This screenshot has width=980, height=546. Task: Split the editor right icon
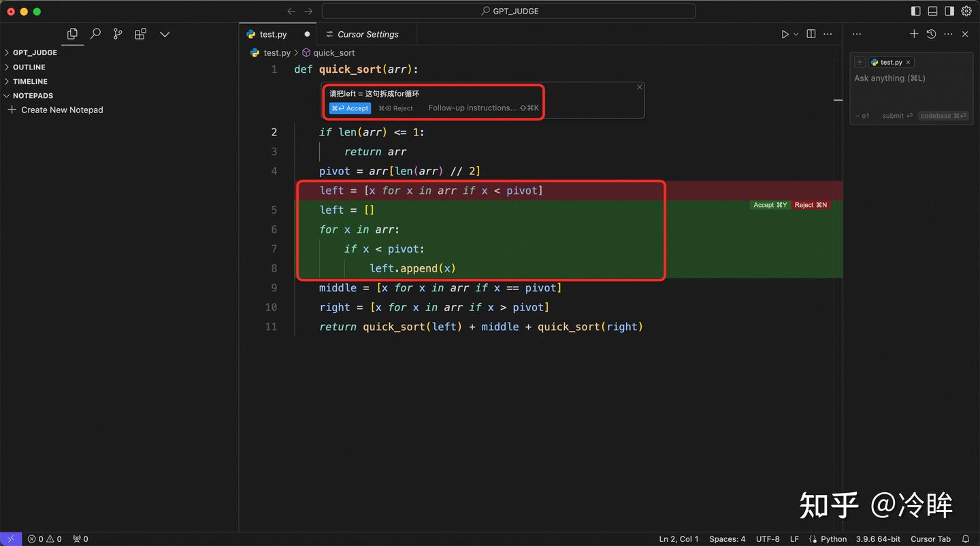click(x=811, y=34)
